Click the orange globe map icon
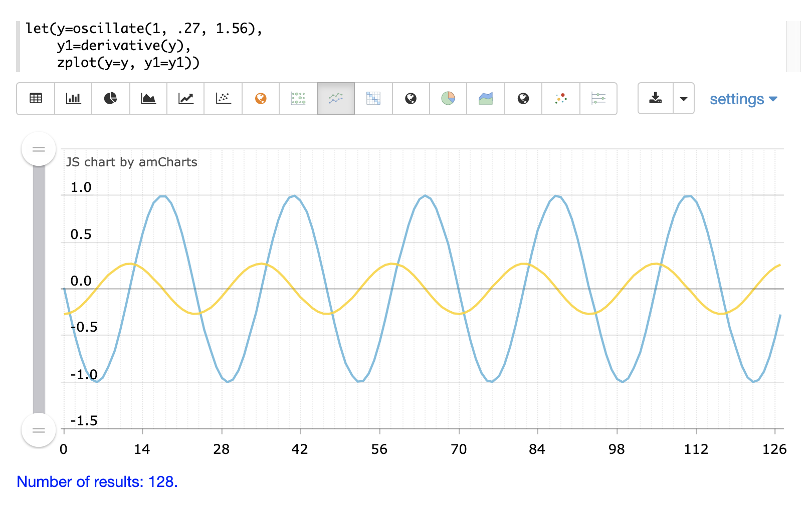 [261, 99]
